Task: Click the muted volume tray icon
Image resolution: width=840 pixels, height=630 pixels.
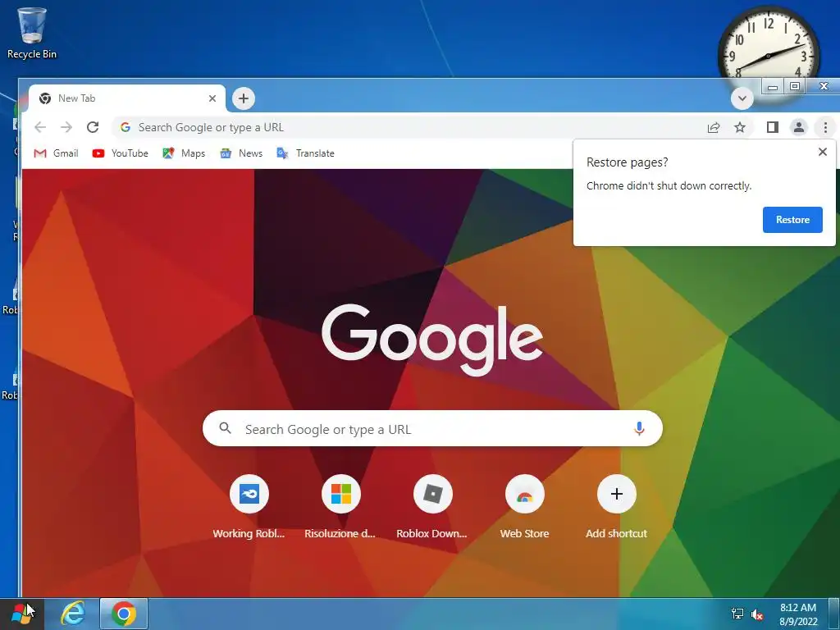Action: click(x=757, y=614)
